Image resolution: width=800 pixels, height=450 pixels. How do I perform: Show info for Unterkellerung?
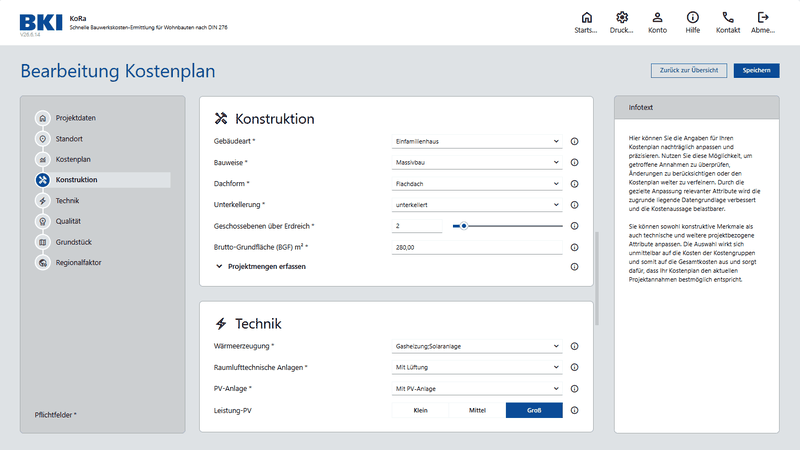pyautogui.click(x=574, y=205)
